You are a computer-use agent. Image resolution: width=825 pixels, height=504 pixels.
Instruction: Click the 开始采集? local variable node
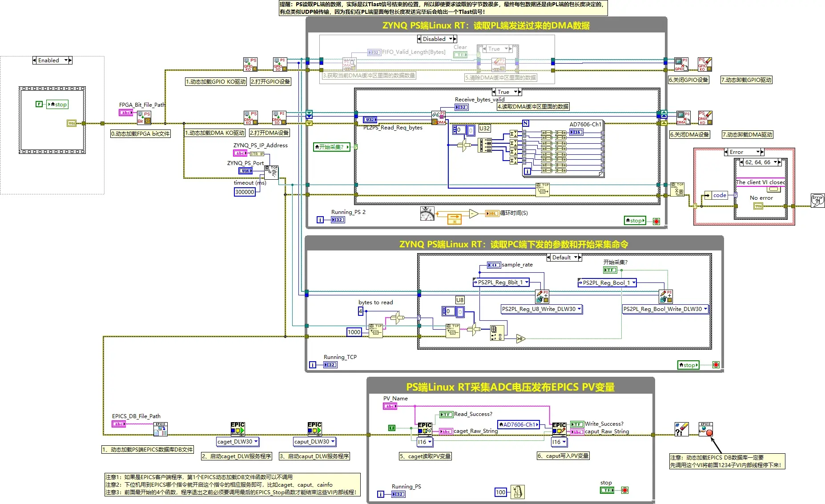pos(331,147)
